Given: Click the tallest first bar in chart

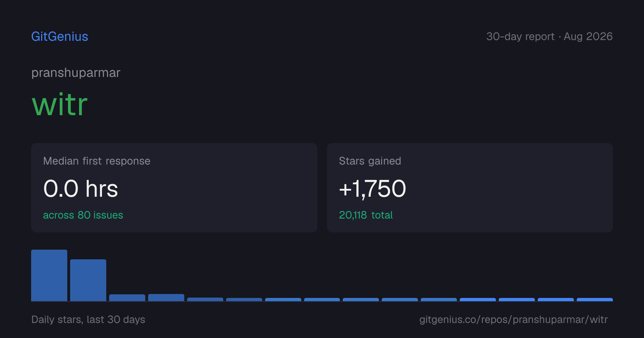Looking at the screenshot, I should 49,275.
